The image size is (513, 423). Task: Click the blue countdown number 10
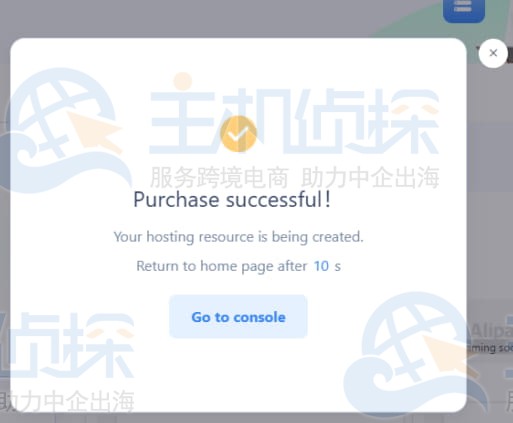pyautogui.click(x=321, y=266)
